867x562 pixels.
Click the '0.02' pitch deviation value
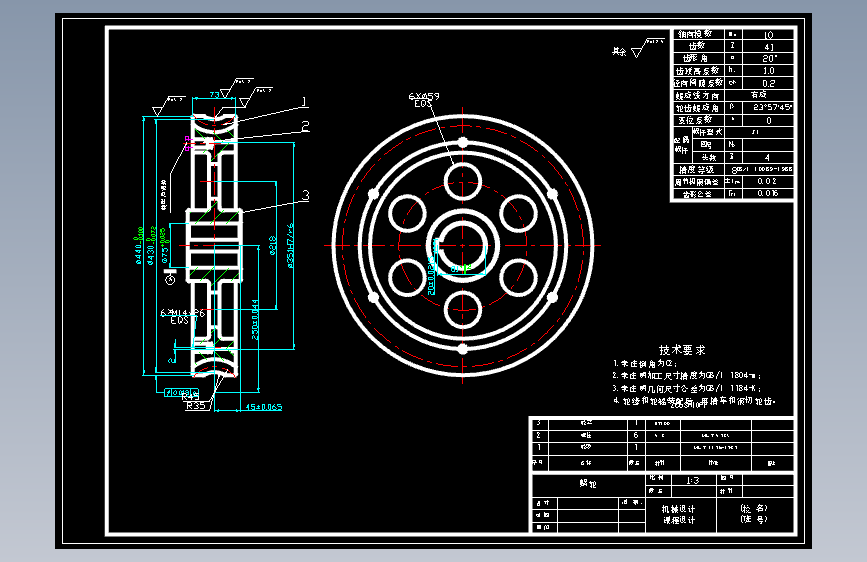tap(767, 181)
